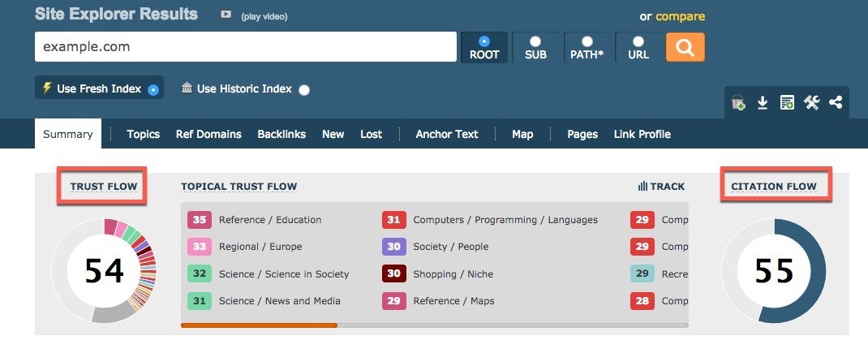This screenshot has height=353, width=868.
Task: Click the example.com search field
Action: [x=245, y=47]
